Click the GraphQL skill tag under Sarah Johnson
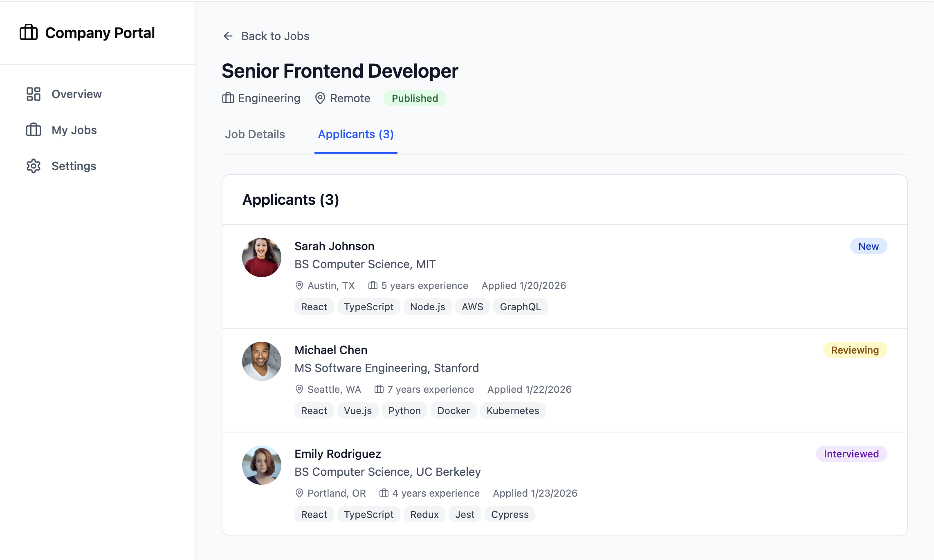934x560 pixels. [520, 307]
